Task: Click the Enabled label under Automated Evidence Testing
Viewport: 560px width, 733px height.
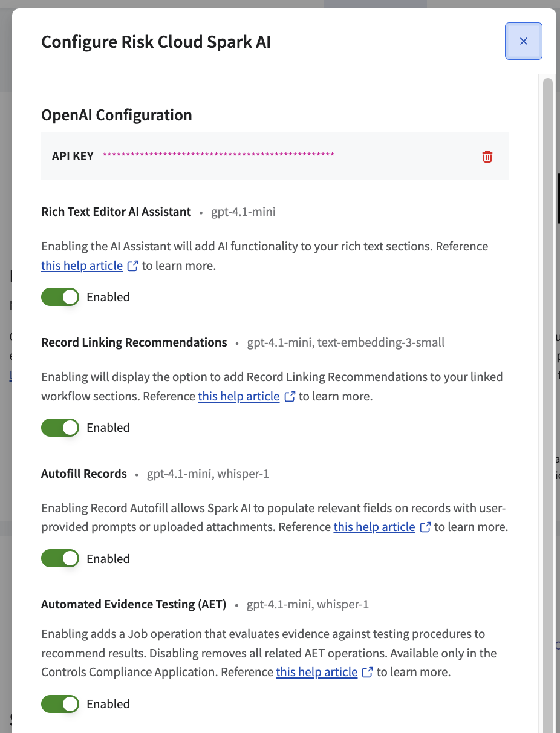Action: coord(108,704)
